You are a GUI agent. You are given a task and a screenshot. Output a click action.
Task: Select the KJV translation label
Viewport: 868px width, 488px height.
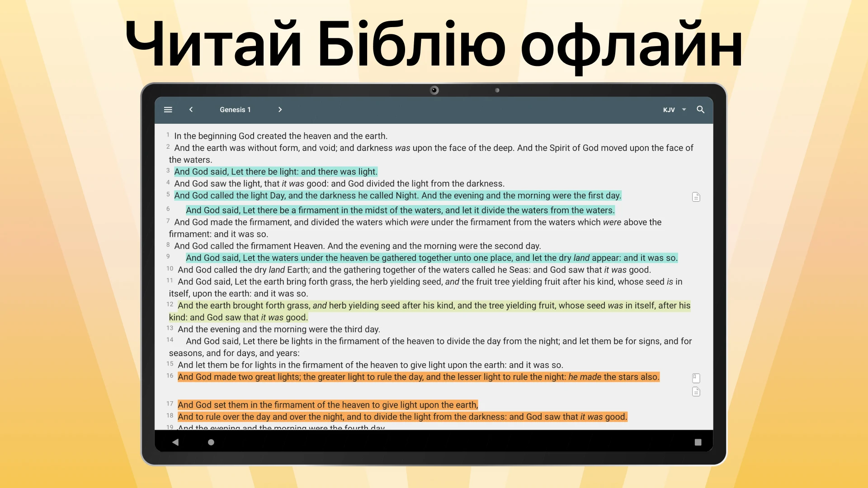[669, 110]
